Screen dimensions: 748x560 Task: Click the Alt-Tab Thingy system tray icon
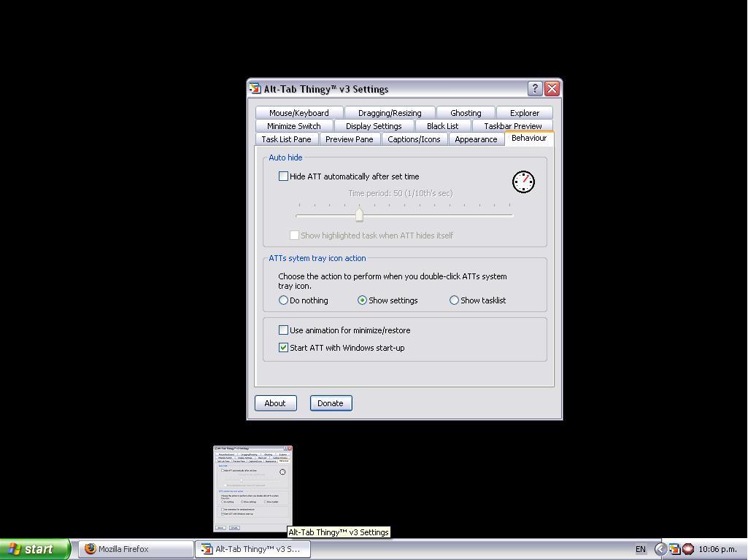point(674,549)
